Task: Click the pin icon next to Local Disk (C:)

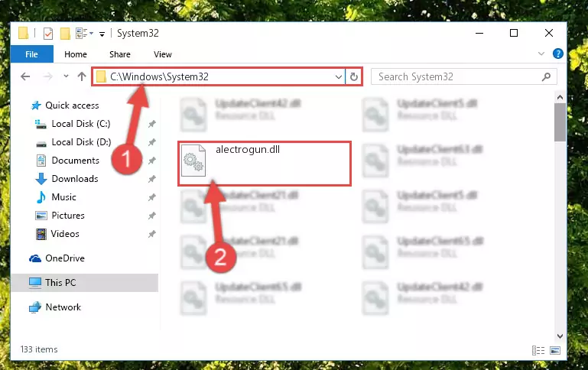Action: pyautogui.click(x=152, y=124)
